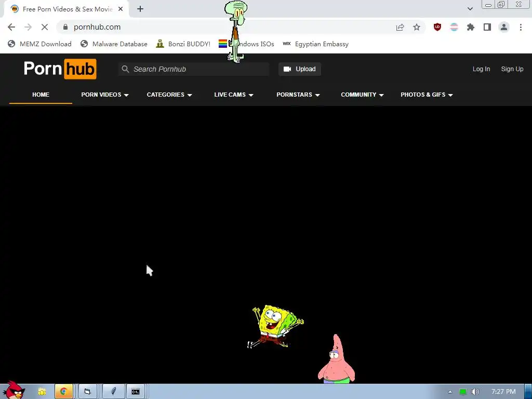This screenshot has width=532, height=399.
Task: Click the green tray status icon
Action: [463, 392]
